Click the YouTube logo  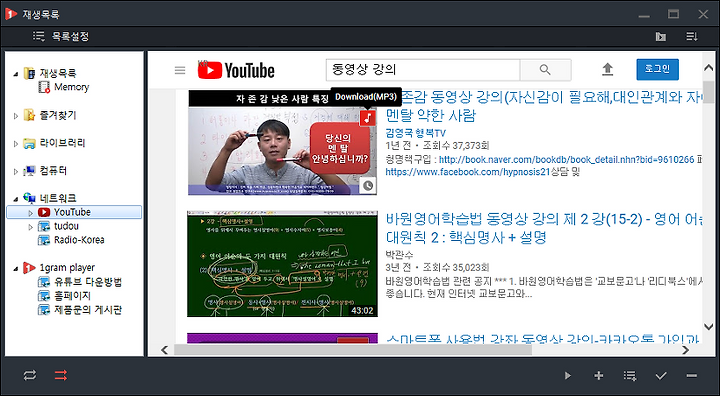236,70
